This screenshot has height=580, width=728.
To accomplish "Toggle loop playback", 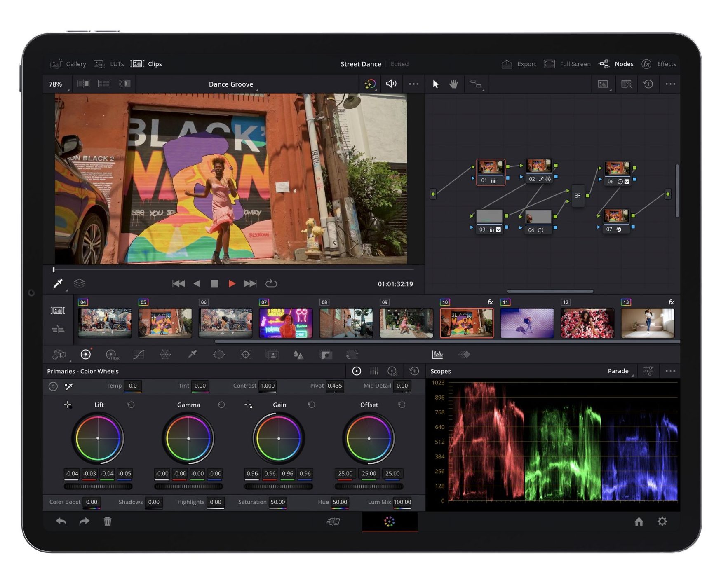I will 271,283.
